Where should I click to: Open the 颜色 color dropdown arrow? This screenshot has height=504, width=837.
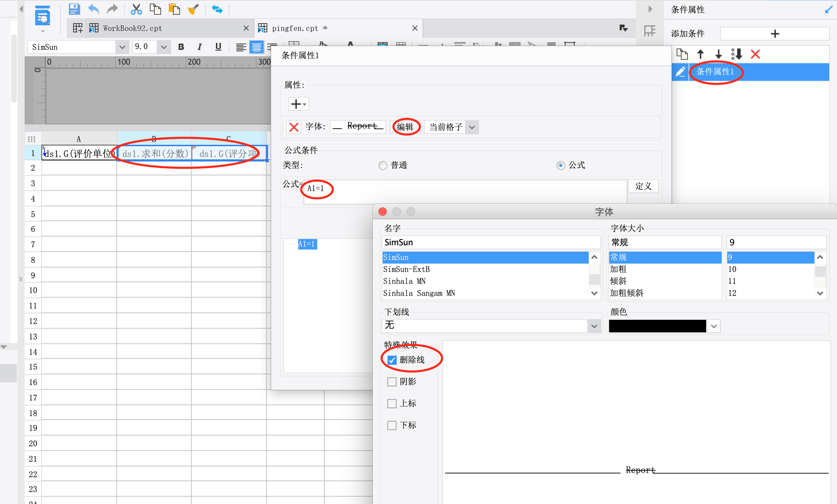(714, 326)
